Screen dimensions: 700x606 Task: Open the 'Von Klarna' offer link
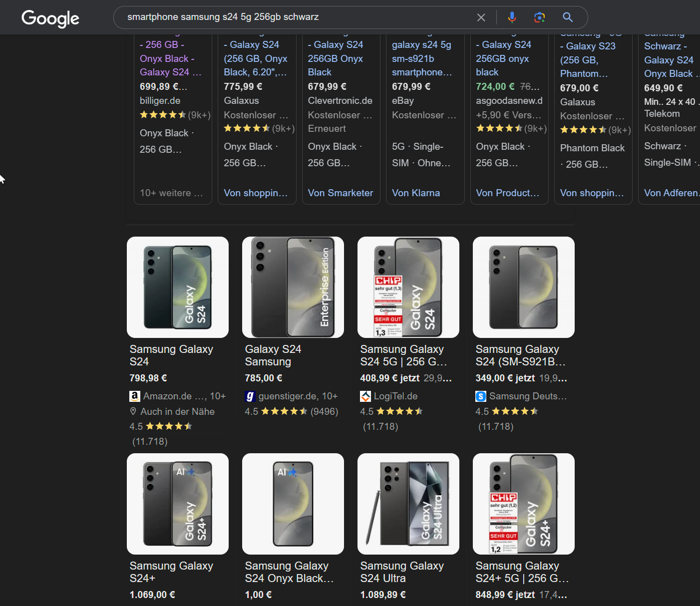[x=415, y=193]
